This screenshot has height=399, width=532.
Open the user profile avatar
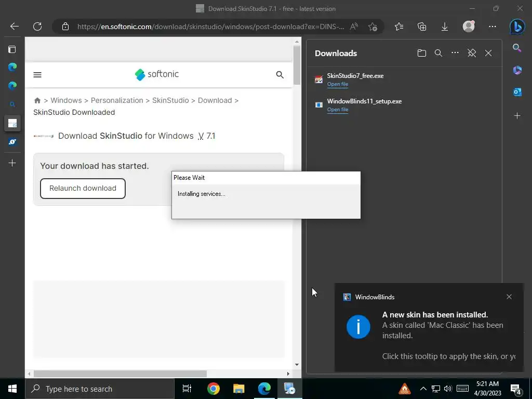[x=469, y=26]
